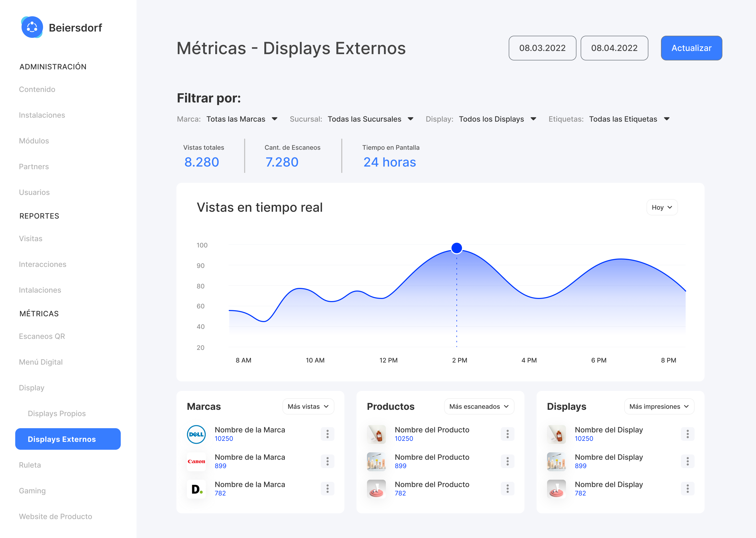Open Escaneos QR metrics
The width and height of the screenshot is (756, 538).
42,336
